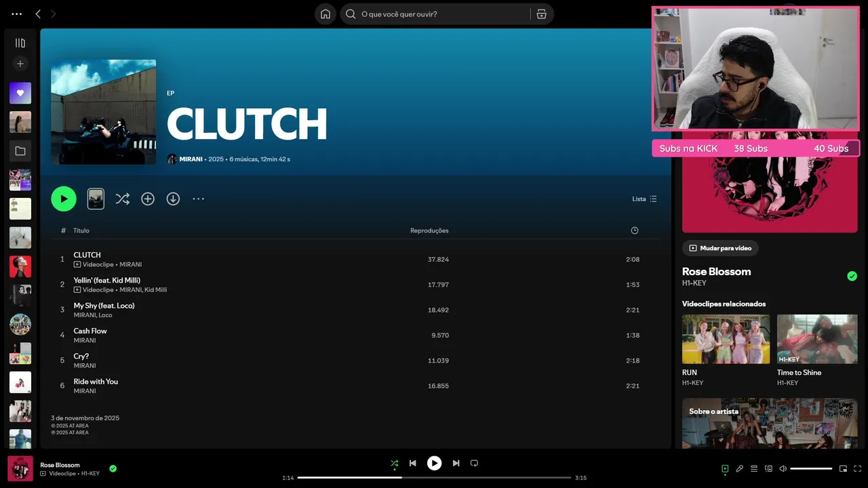Toggle saved check next to Rose Blossom panel

(x=852, y=276)
